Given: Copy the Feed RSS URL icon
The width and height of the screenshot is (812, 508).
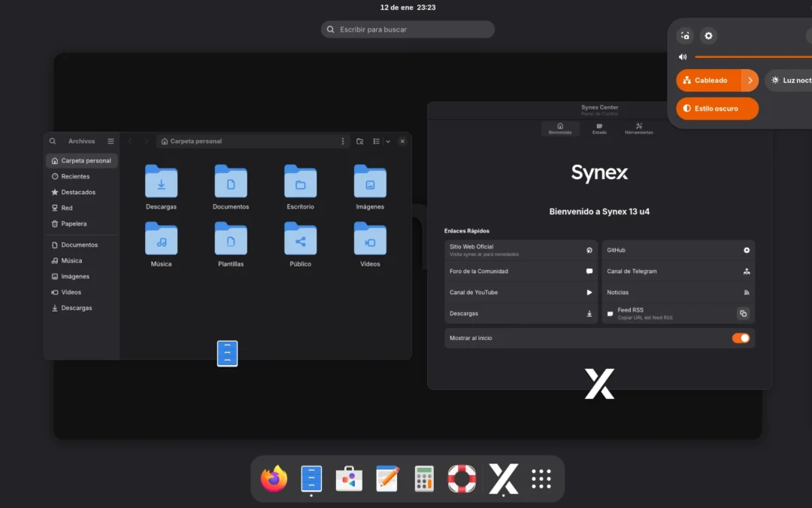Looking at the screenshot, I should (x=744, y=313).
